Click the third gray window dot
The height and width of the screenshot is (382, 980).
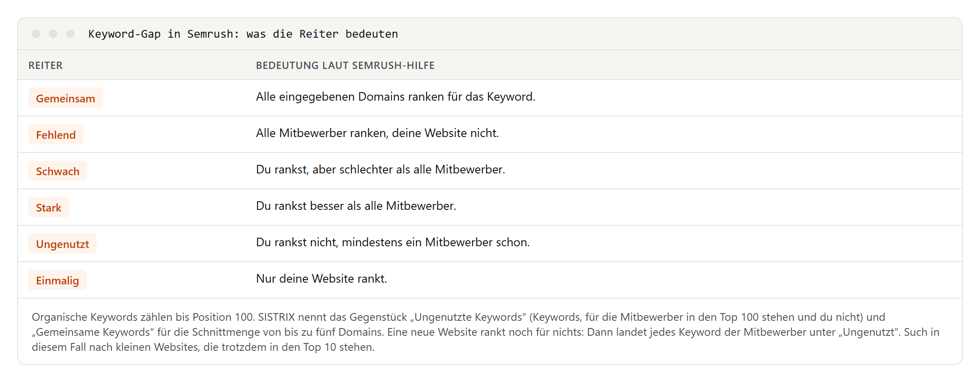click(x=70, y=34)
